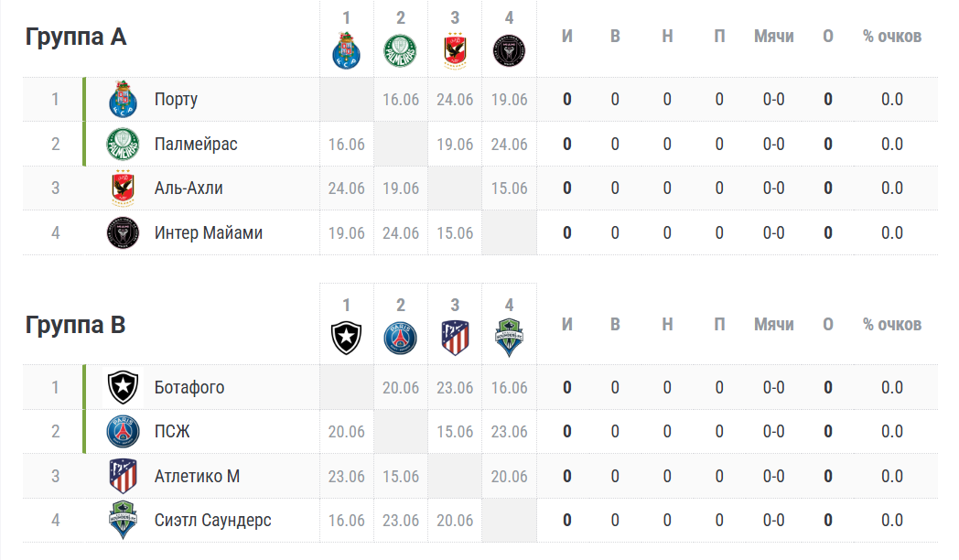
Task: Open PSG vs Atletico 15.06 match
Action: point(455,432)
